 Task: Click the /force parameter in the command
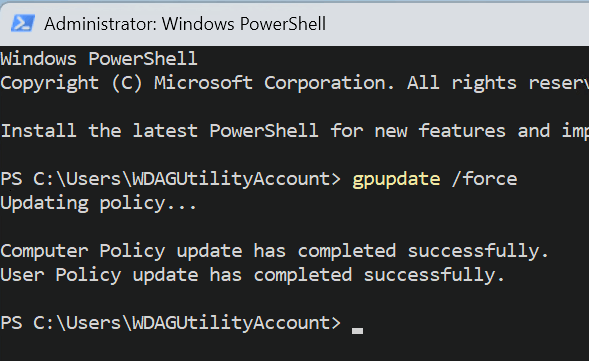pos(484,178)
